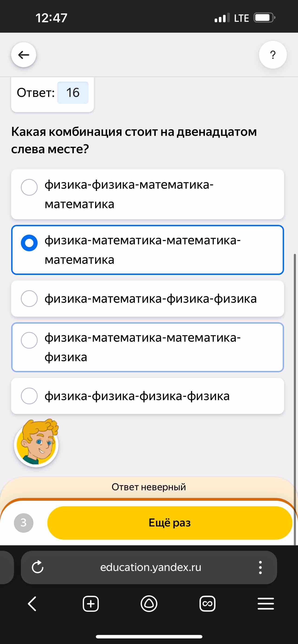Tap the gray attempts counter badge 3
Viewport: 298px width, 644px height.
tap(23, 523)
